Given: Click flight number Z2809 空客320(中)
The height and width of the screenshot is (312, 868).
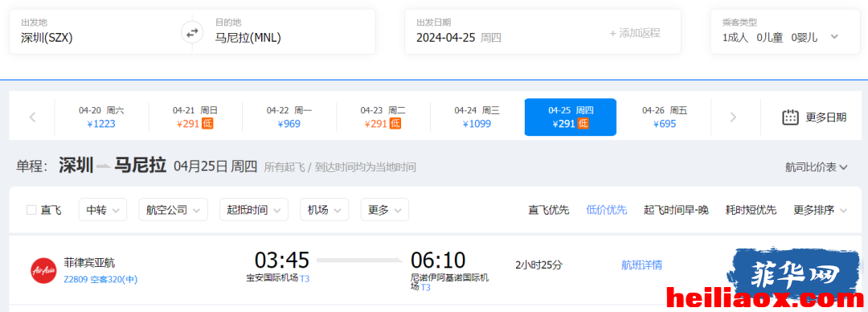Looking at the screenshot, I should 100,280.
